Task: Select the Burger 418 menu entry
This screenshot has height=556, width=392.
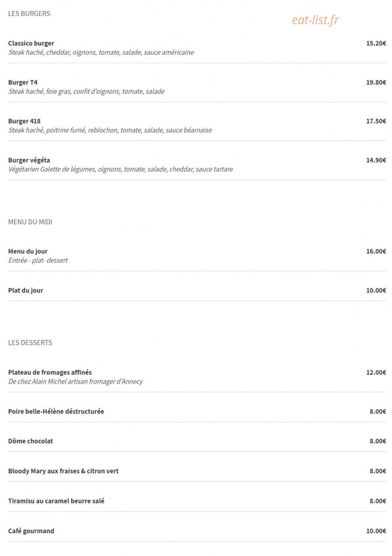Action: pyautogui.click(x=24, y=121)
